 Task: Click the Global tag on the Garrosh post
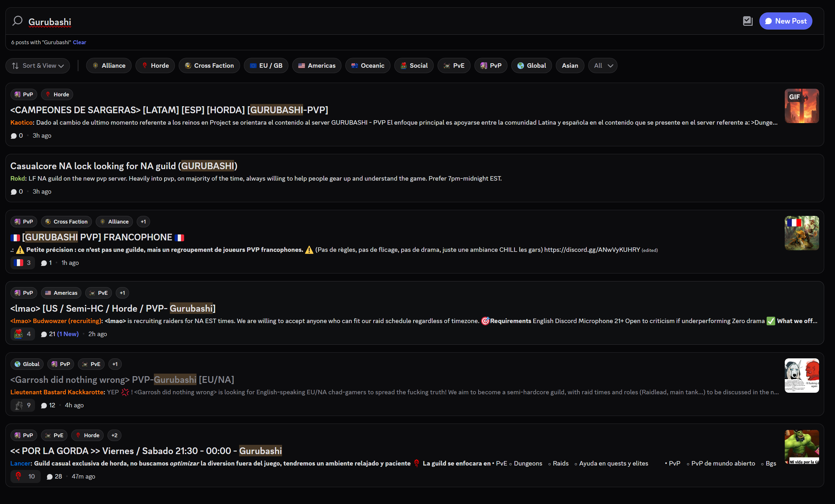click(27, 364)
